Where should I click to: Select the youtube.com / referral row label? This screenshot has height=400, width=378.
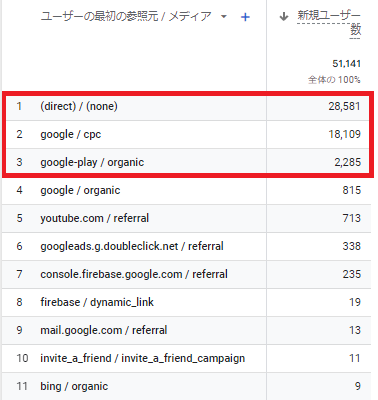(x=95, y=218)
